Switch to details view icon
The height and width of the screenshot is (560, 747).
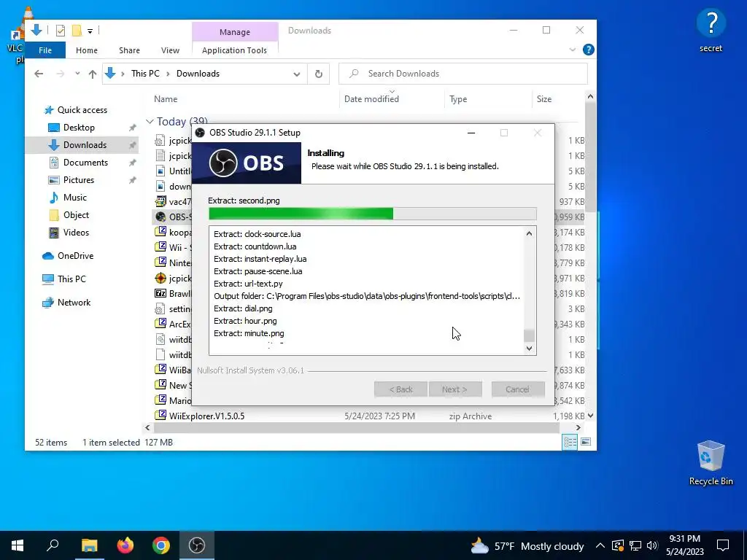coord(570,442)
